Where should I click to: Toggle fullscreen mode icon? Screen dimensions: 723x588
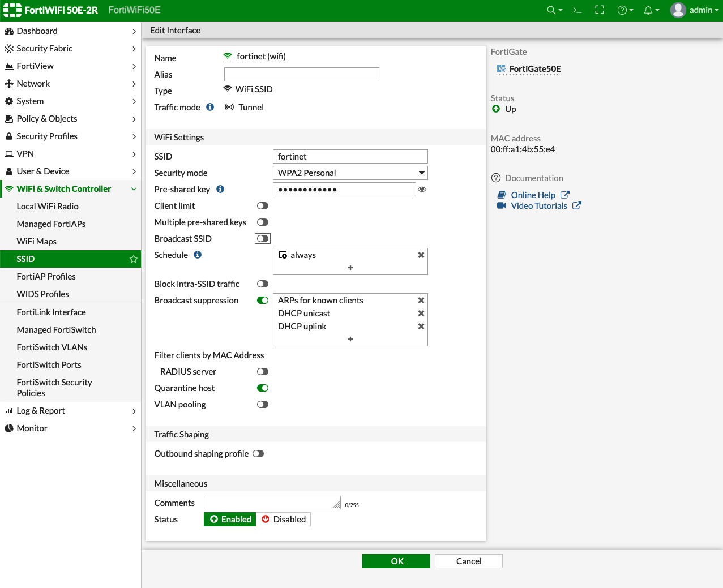coord(600,10)
